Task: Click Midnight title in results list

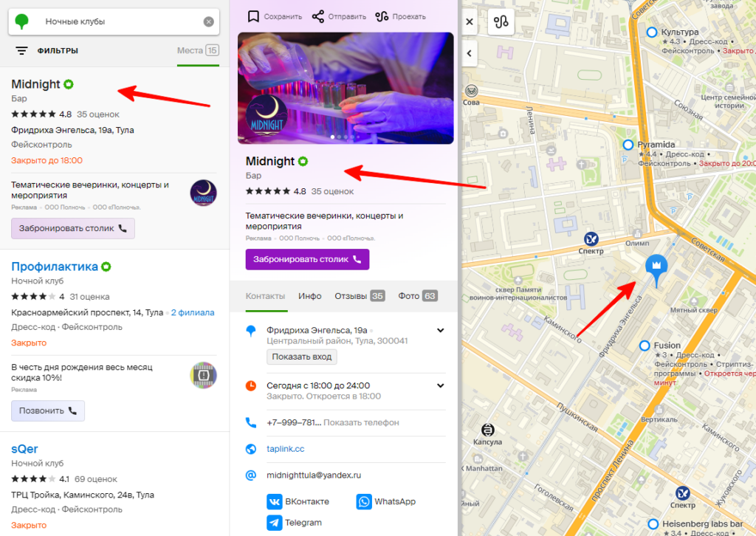Action: pyautogui.click(x=35, y=84)
